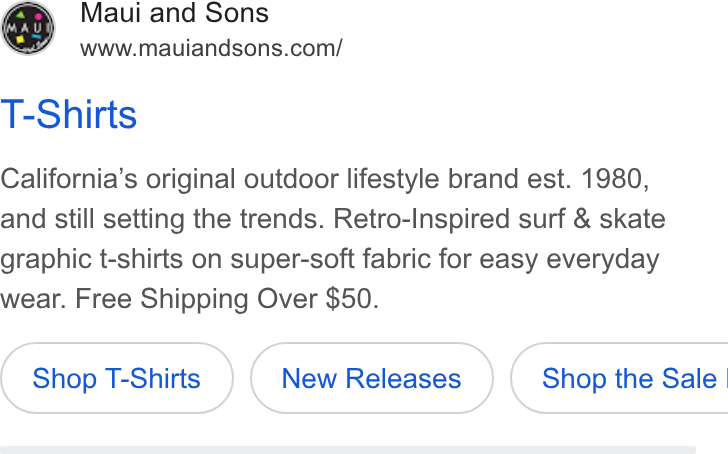Screen dimensions: 728x454
Task: Click the "easy everyday" words
Action: pos(569,259)
